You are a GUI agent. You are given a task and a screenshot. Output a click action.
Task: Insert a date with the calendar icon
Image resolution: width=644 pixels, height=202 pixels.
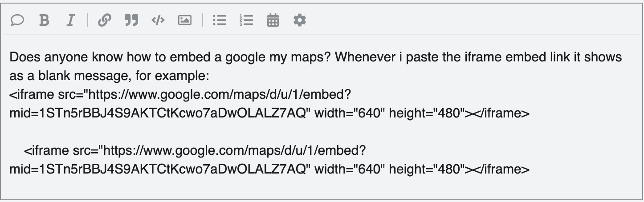pyautogui.click(x=273, y=20)
